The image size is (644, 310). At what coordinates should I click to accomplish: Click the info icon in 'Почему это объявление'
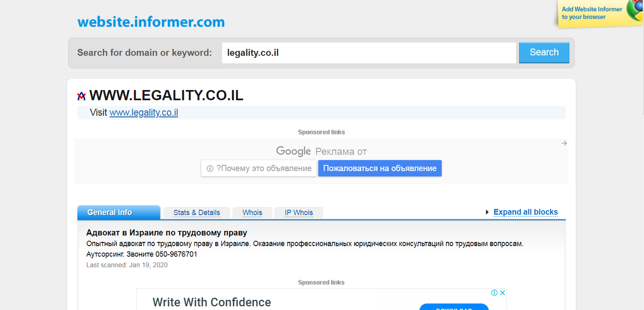tap(210, 168)
